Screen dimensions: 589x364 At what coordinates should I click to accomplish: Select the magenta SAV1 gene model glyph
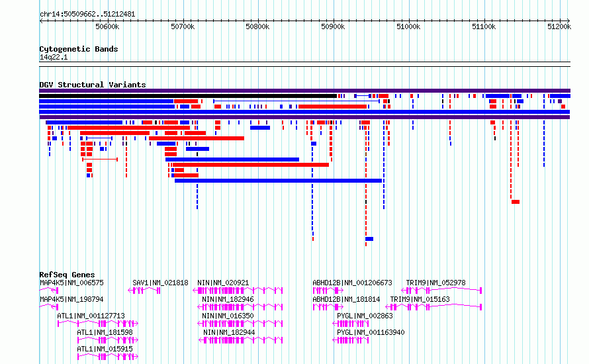click(x=144, y=291)
